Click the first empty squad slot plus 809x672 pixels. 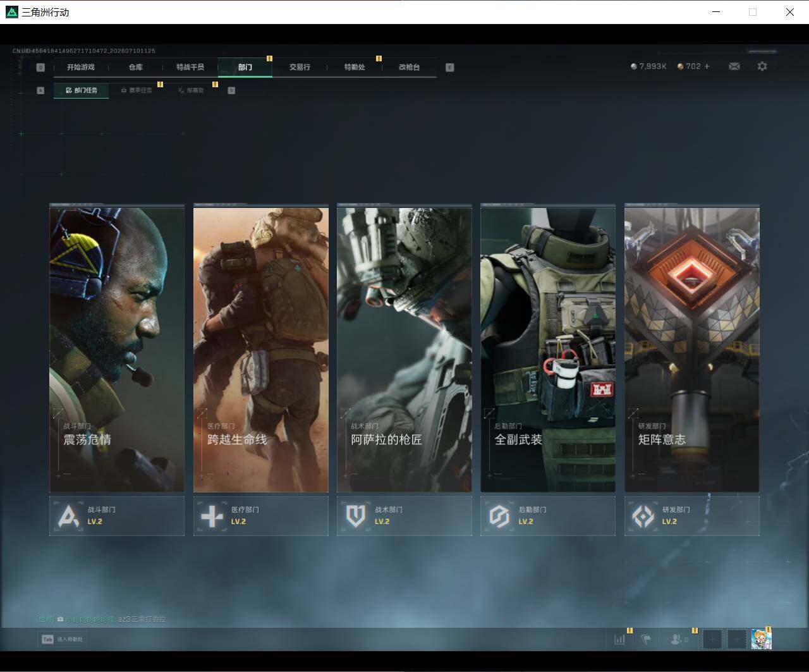click(712, 639)
